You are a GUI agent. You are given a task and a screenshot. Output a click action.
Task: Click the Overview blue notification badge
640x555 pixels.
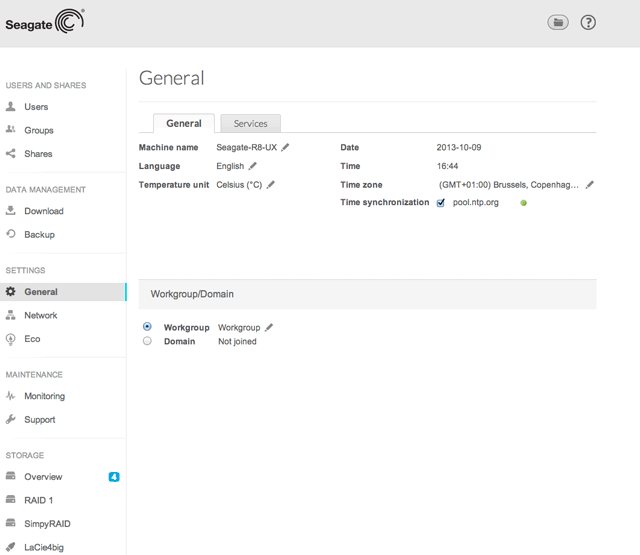(114, 477)
